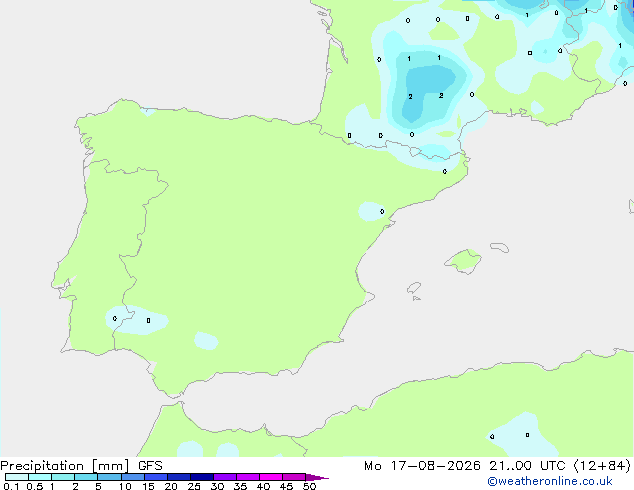Click the 'Mo 17-08-2026 21..00 UTC (12+84)' timestamp
The height and width of the screenshot is (490, 634).
point(497,466)
